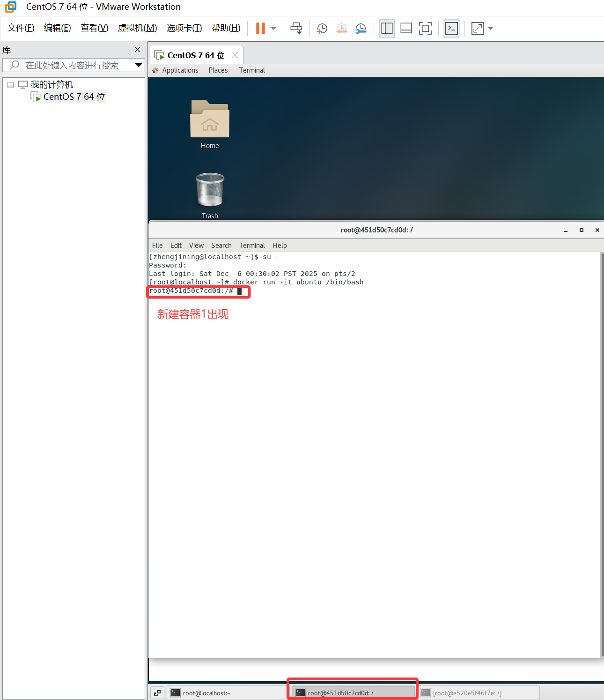Click the library search input field
This screenshot has height=700, width=604.
(75, 65)
